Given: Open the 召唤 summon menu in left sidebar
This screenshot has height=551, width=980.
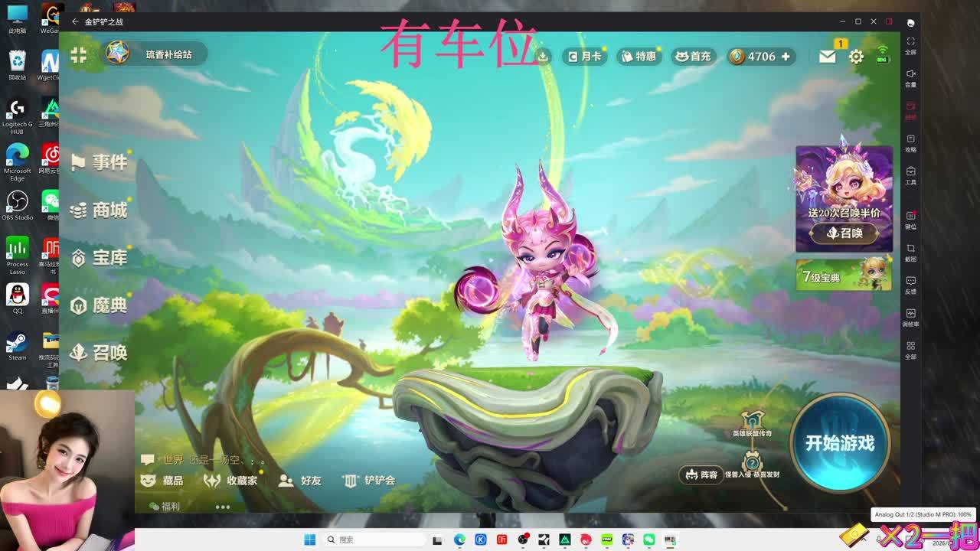Looking at the screenshot, I should (x=99, y=353).
